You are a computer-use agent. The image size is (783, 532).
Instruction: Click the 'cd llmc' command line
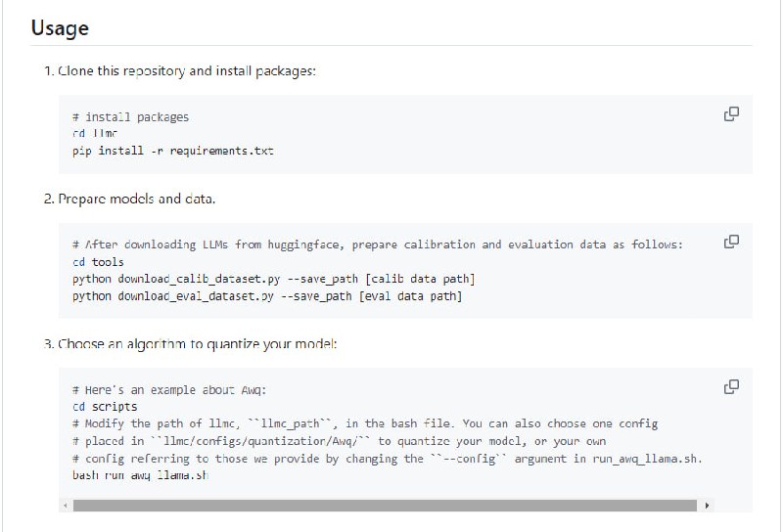point(95,134)
